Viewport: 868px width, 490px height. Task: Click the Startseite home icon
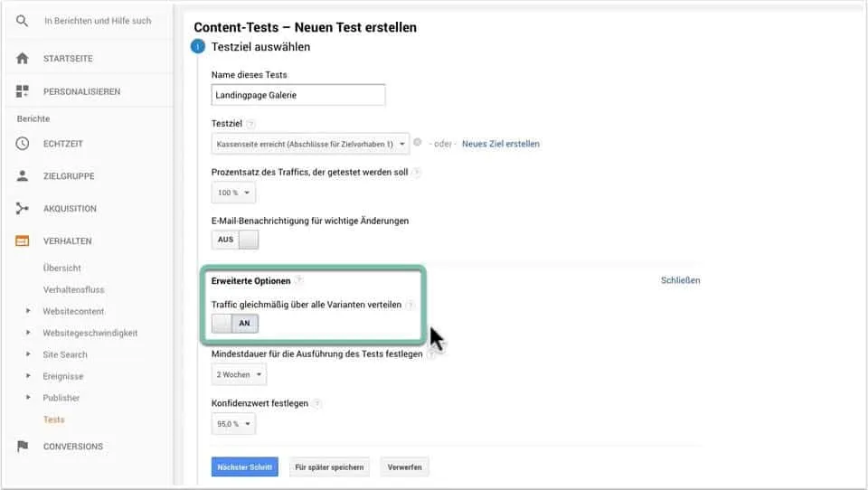23,59
